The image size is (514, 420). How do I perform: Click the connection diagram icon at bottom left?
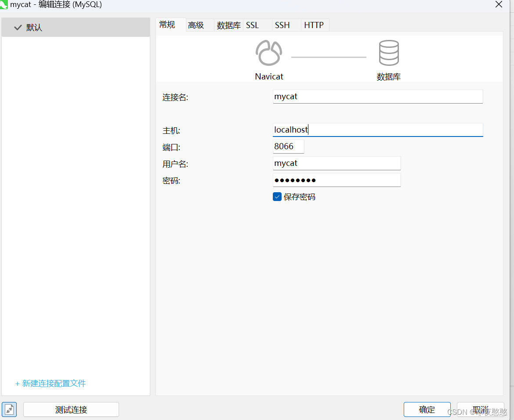pos(9,409)
